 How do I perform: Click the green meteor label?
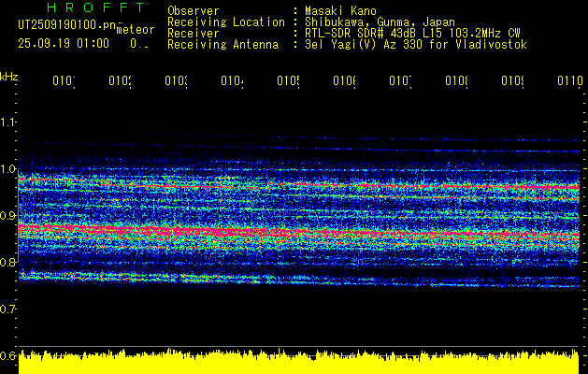(x=136, y=31)
